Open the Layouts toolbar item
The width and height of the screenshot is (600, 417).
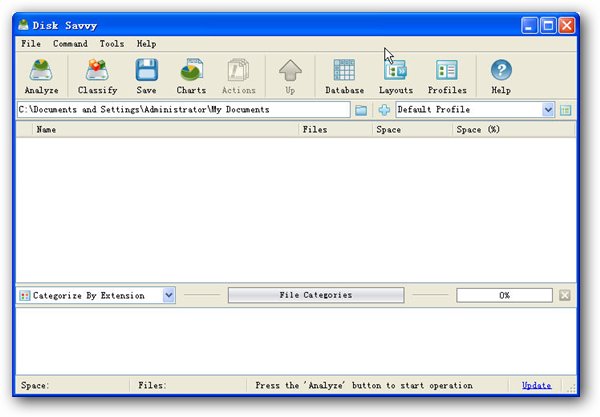coord(396,76)
